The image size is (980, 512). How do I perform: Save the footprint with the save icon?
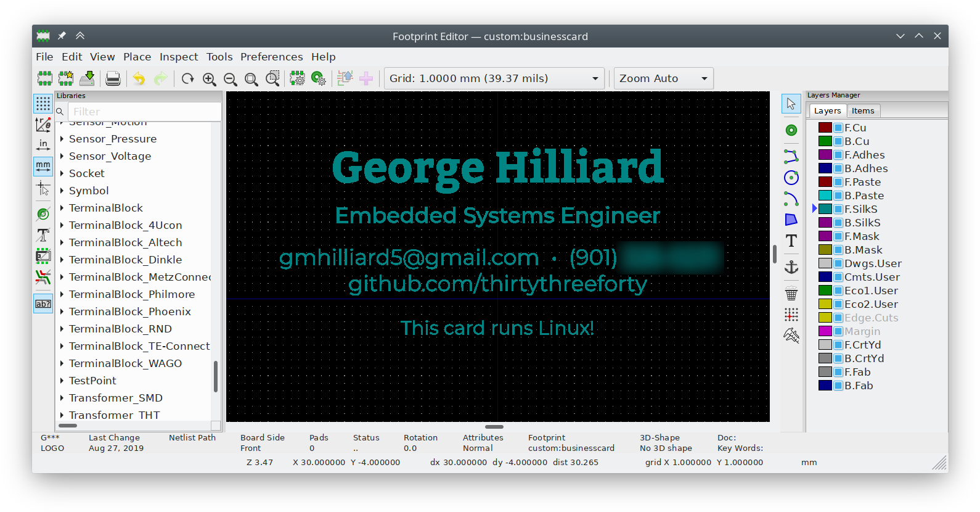88,78
